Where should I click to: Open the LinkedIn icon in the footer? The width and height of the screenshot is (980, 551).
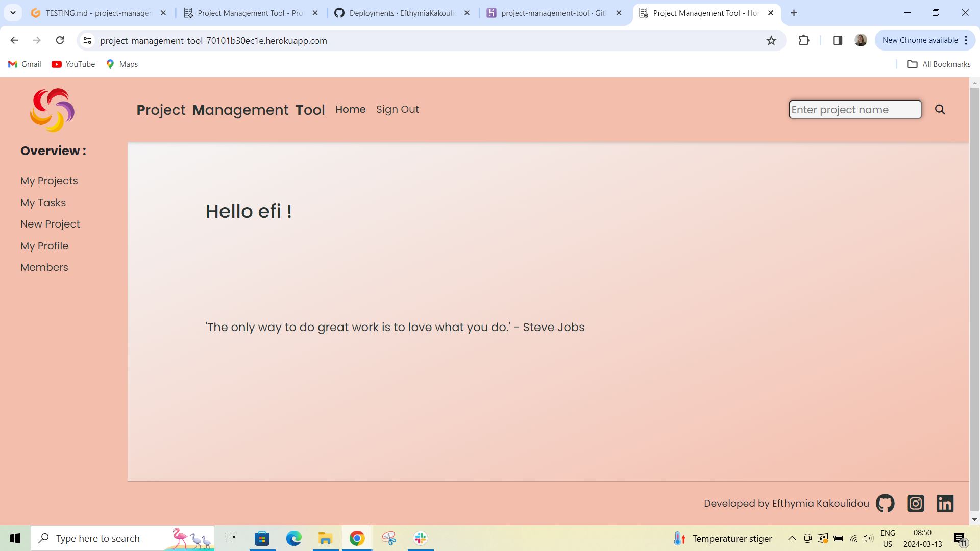pos(945,503)
